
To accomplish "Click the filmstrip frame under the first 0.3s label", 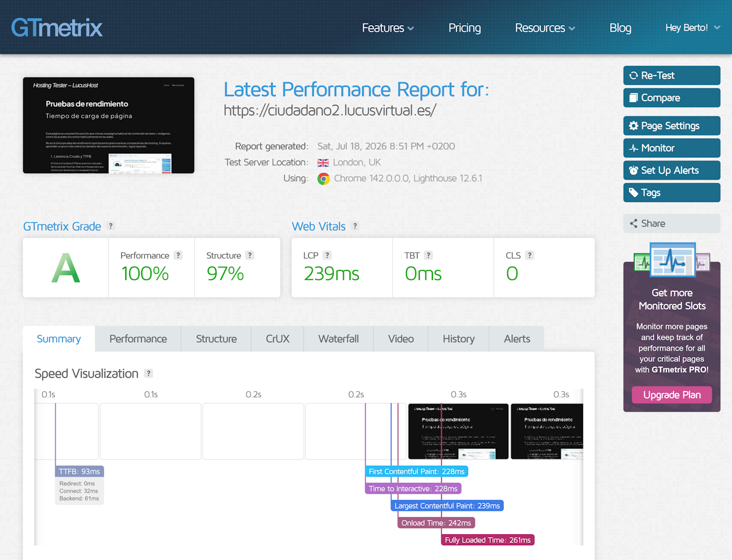I will coord(458,431).
